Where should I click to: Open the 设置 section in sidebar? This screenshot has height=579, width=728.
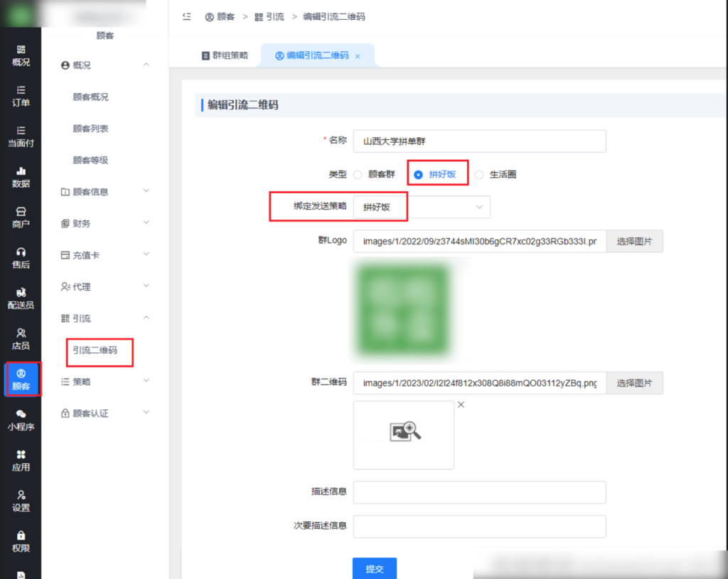(21, 501)
